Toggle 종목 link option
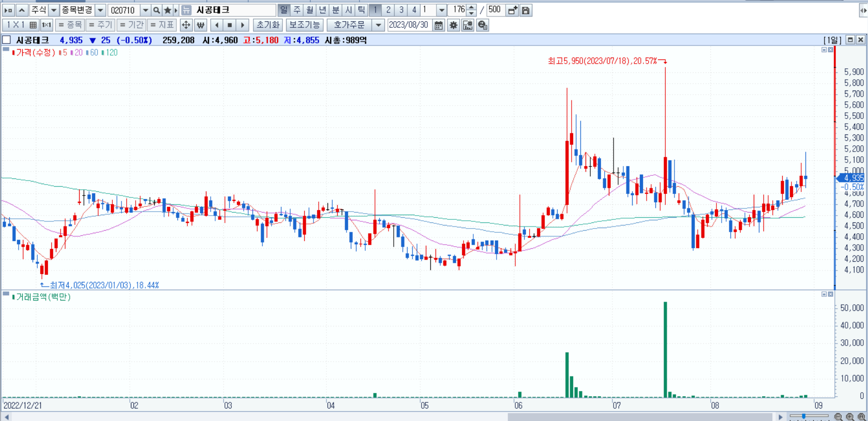This screenshot has height=421, width=868. (x=70, y=25)
